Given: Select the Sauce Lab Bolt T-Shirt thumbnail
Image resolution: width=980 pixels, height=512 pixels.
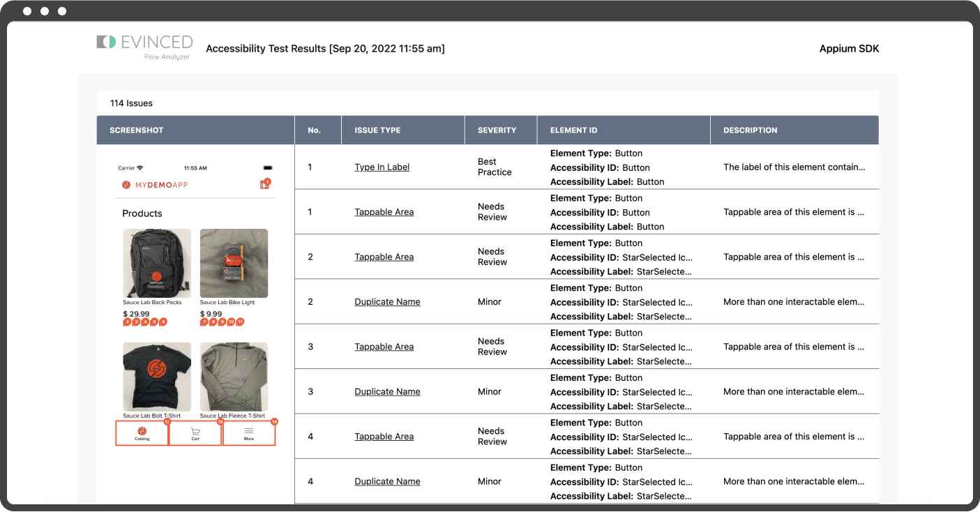Looking at the screenshot, I should pos(157,377).
